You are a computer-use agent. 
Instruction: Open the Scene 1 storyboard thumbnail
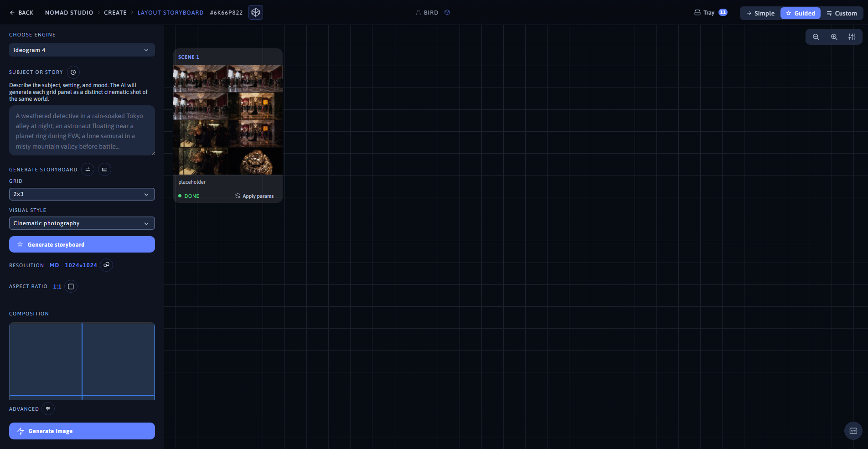pyautogui.click(x=228, y=120)
